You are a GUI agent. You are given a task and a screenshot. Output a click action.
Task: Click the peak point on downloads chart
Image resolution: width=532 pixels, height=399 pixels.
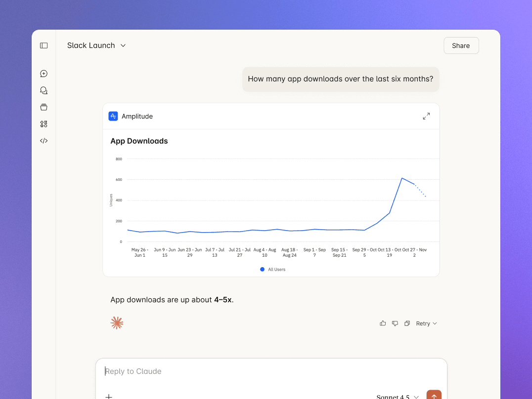pos(402,178)
